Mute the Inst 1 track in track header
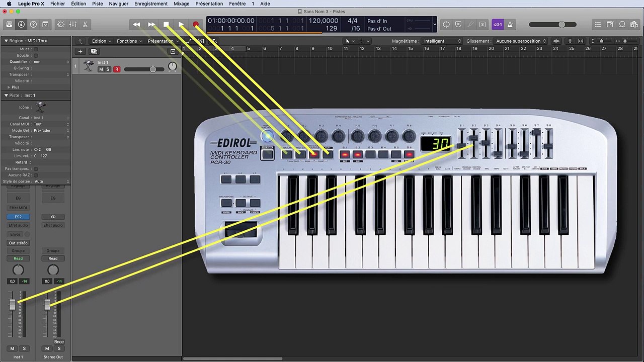 (101, 69)
